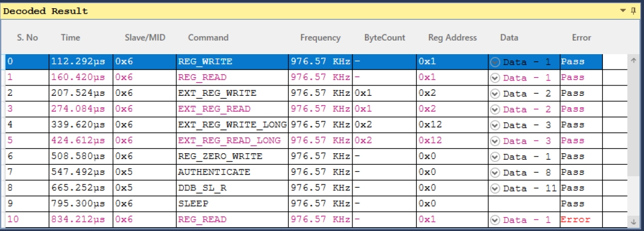Screen dimensions: 644x231
Task: Select the red Error status cell
Action: [581, 221]
